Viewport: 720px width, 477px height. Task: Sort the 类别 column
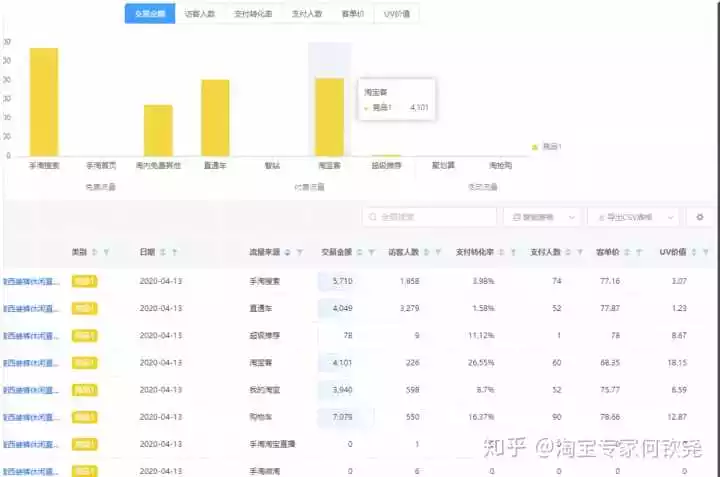click(x=95, y=252)
